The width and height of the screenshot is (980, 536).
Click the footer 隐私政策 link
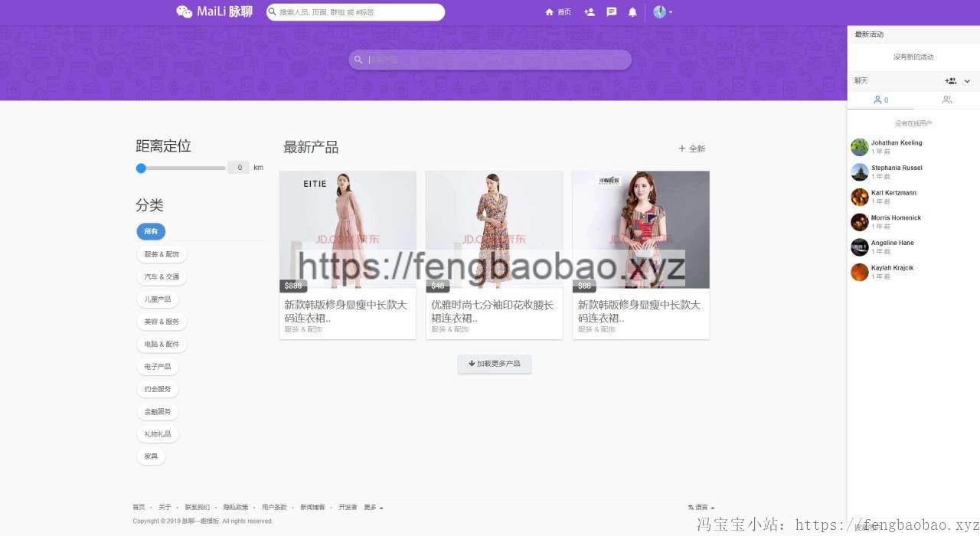point(236,508)
